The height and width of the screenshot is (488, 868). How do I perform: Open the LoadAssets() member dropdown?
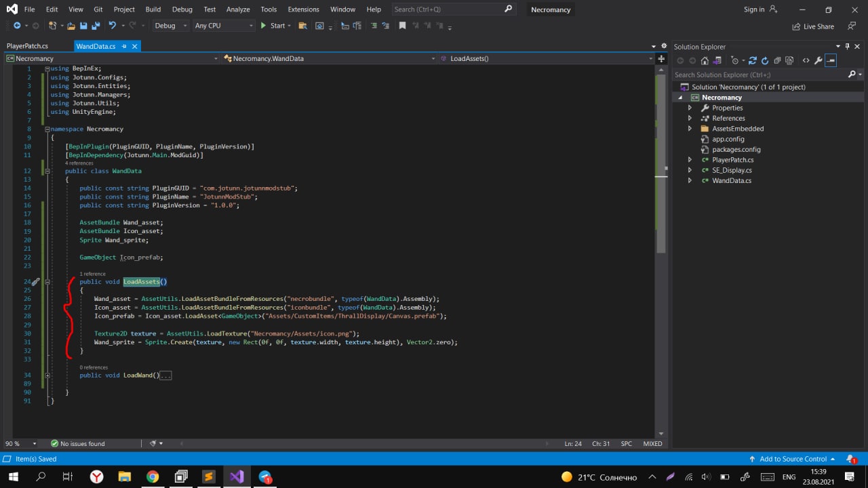tap(547, 58)
